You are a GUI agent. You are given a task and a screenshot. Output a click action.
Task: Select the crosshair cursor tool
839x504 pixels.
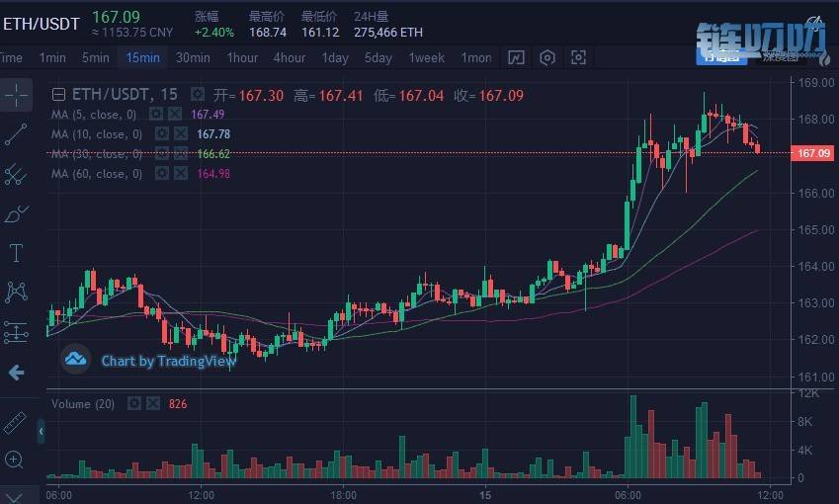click(x=16, y=95)
